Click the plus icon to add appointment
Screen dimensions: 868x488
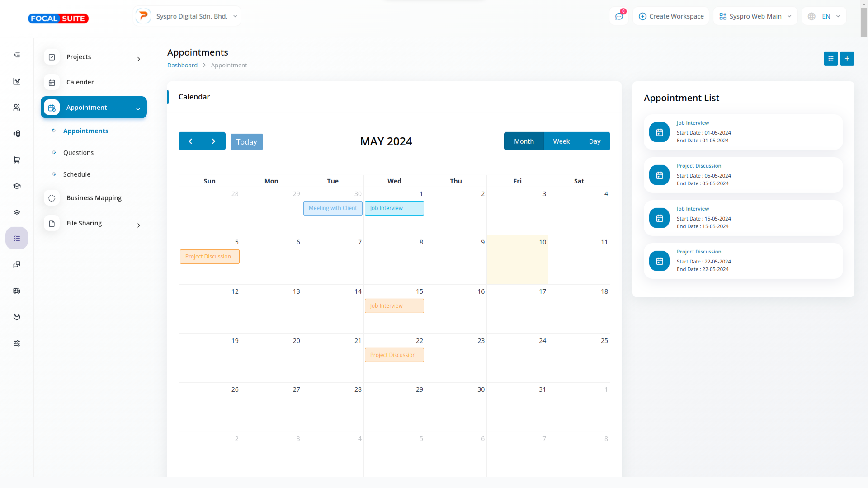coord(847,59)
